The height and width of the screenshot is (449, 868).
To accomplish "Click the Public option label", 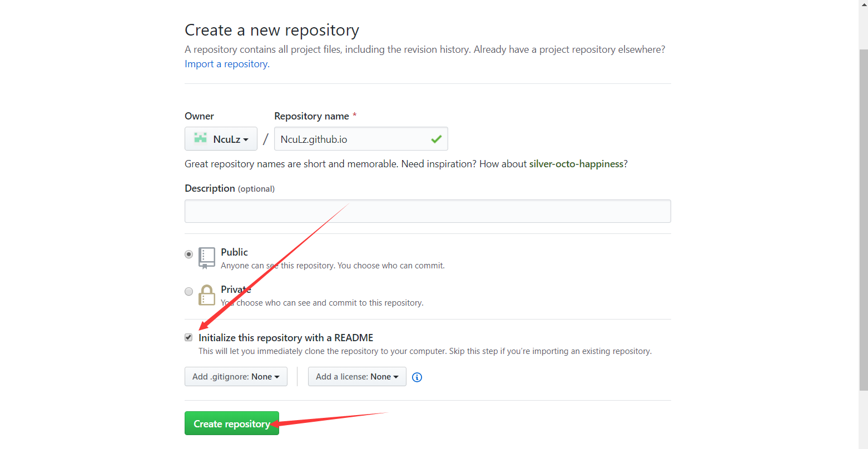I will pos(234,252).
